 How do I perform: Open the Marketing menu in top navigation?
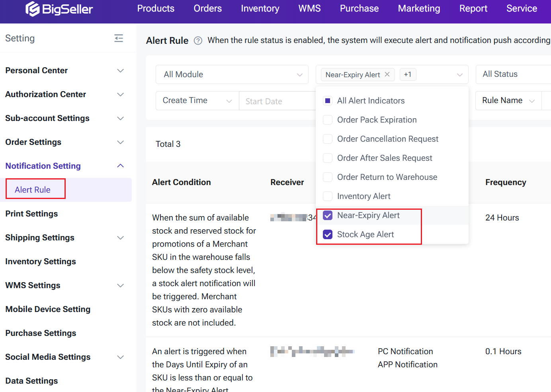[x=419, y=9]
